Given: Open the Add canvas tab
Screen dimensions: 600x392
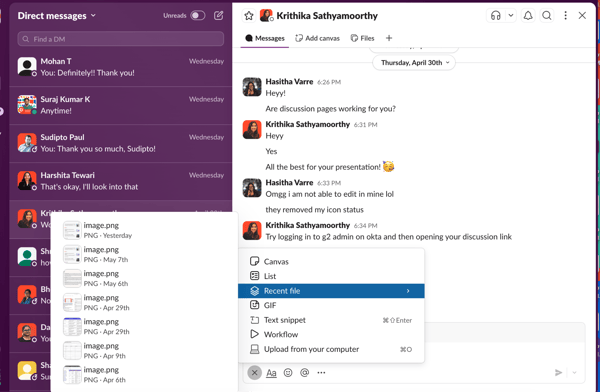Looking at the screenshot, I should pos(318,38).
